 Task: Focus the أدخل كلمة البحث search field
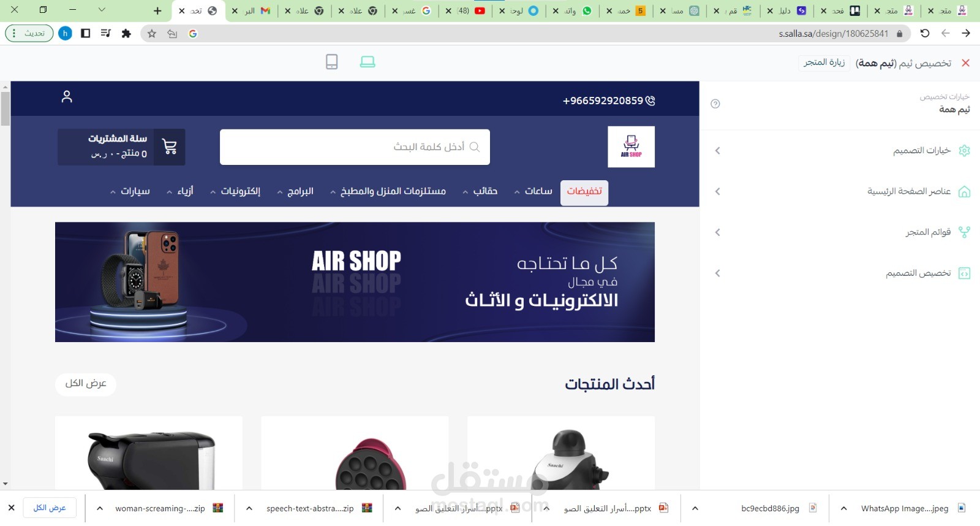click(x=355, y=147)
